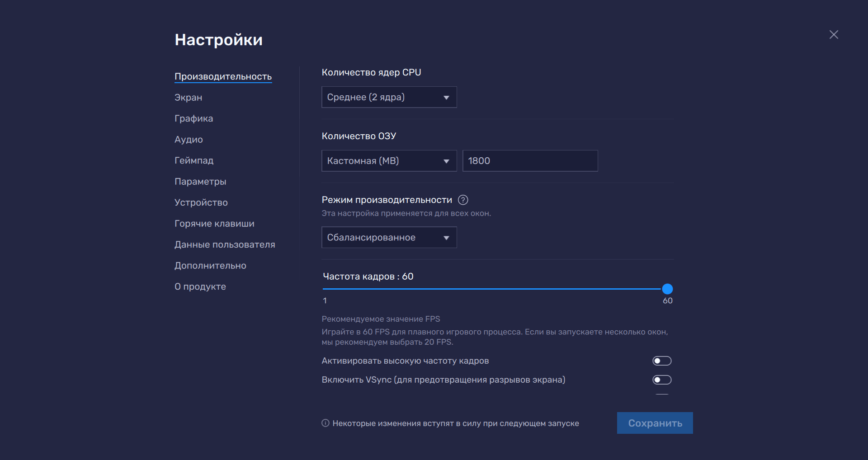Click the Рекомендуемое значение FPS text

(381, 319)
